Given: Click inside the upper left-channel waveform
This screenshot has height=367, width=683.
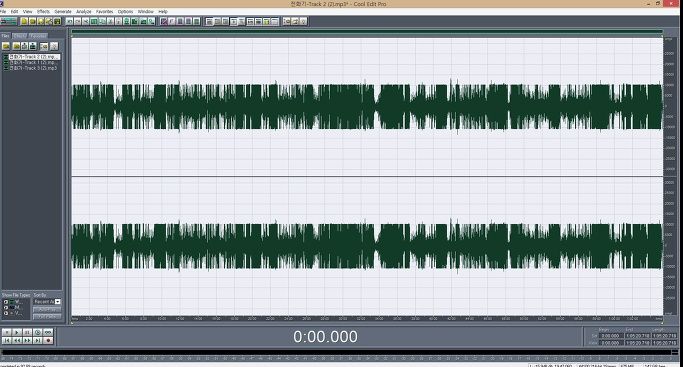Looking at the screenshot, I should coord(367,107).
